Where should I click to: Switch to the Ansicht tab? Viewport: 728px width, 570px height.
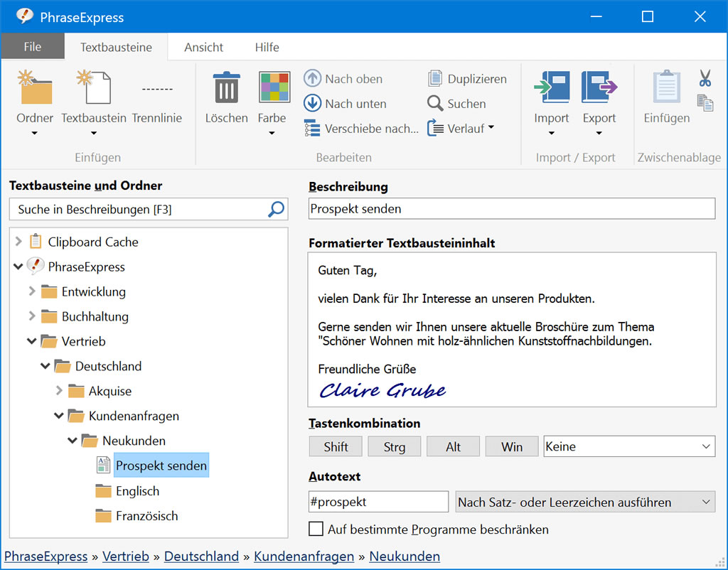click(x=203, y=48)
